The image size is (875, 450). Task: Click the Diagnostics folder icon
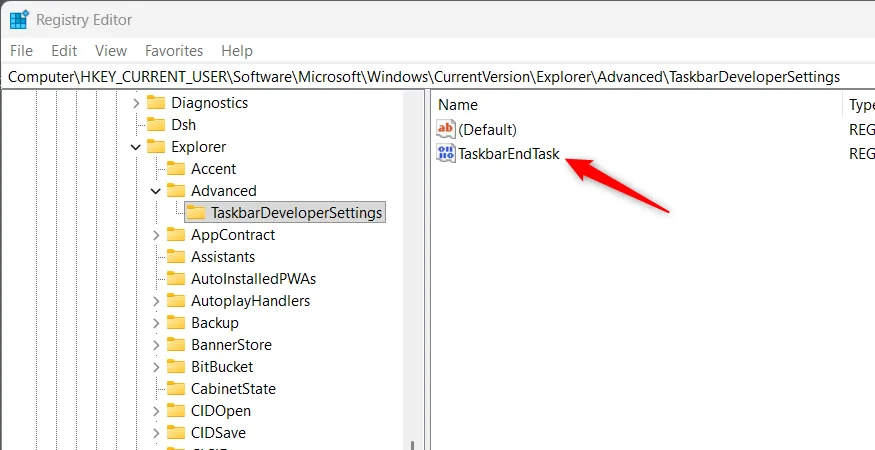(x=156, y=103)
